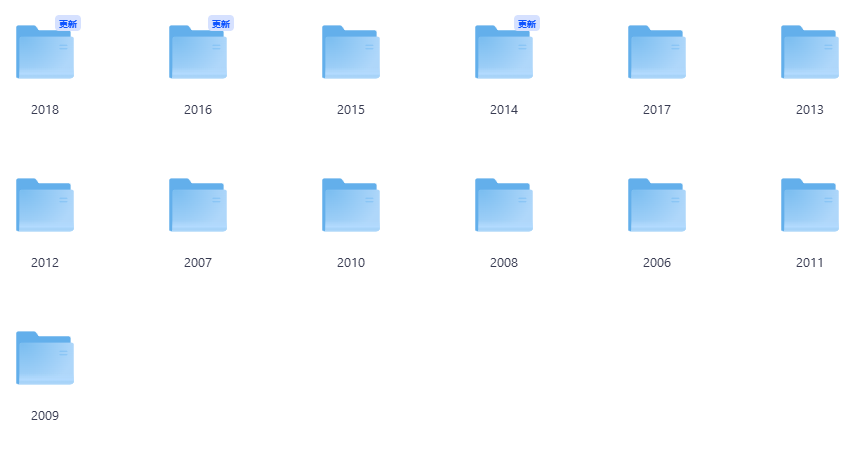The image size is (863, 454).
Task: Click the 更新 badge on the 2016 folder
Action: (x=221, y=24)
